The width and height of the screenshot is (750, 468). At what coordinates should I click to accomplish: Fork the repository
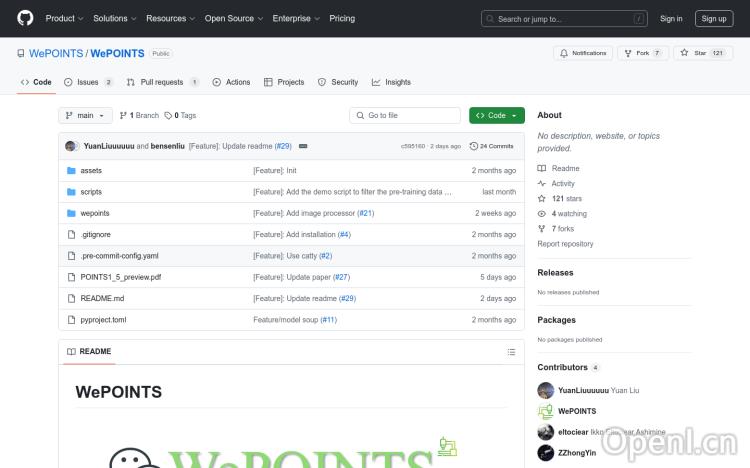pyautogui.click(x=643, y=53)
